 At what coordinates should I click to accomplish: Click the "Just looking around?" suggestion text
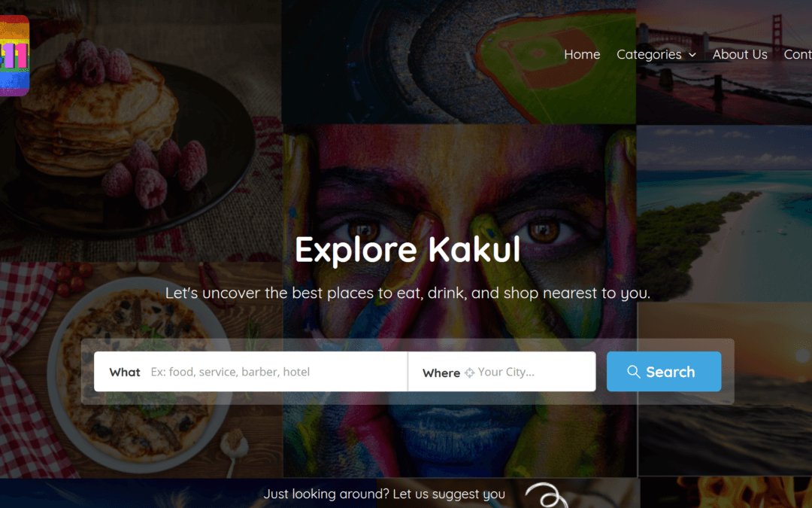tap(384, 494)
